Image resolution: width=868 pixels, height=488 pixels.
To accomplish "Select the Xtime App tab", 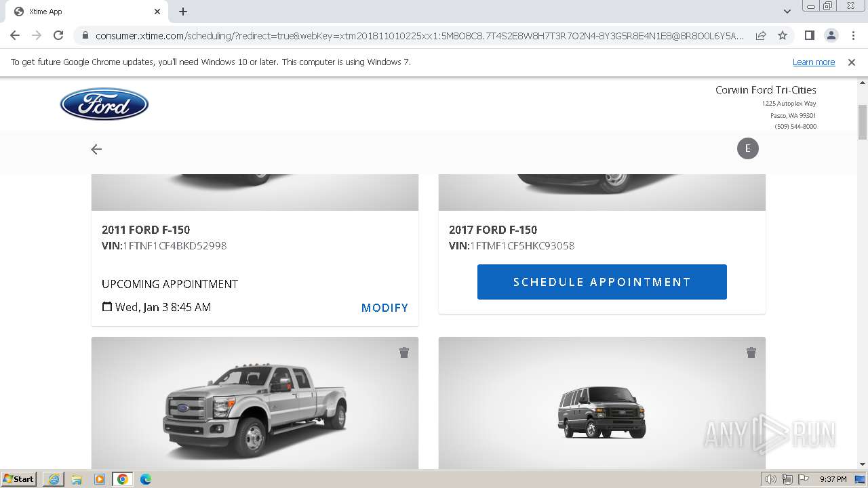I will [86, 12].
